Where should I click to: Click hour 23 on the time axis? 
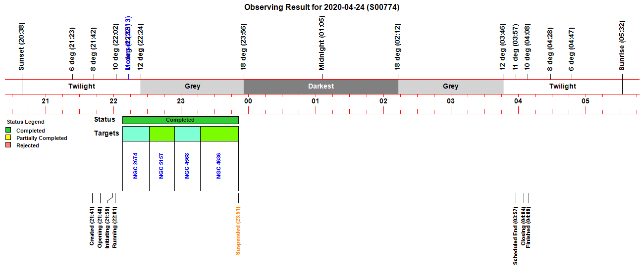click(181, 101)
